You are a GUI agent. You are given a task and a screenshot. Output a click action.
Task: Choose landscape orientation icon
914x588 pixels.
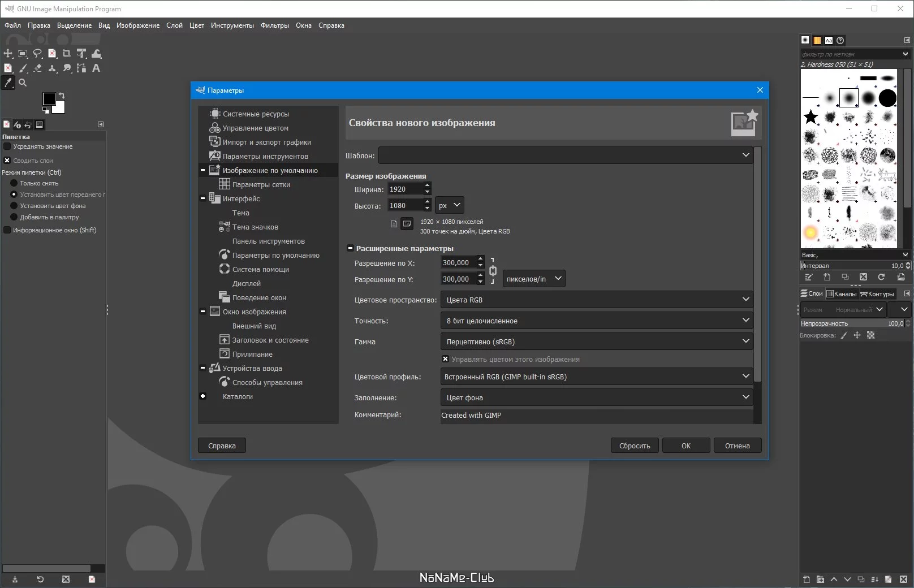[407, 224]
